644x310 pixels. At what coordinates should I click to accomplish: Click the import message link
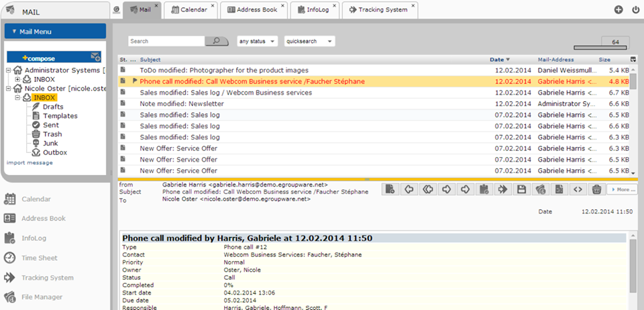click(x=30, y=162)
